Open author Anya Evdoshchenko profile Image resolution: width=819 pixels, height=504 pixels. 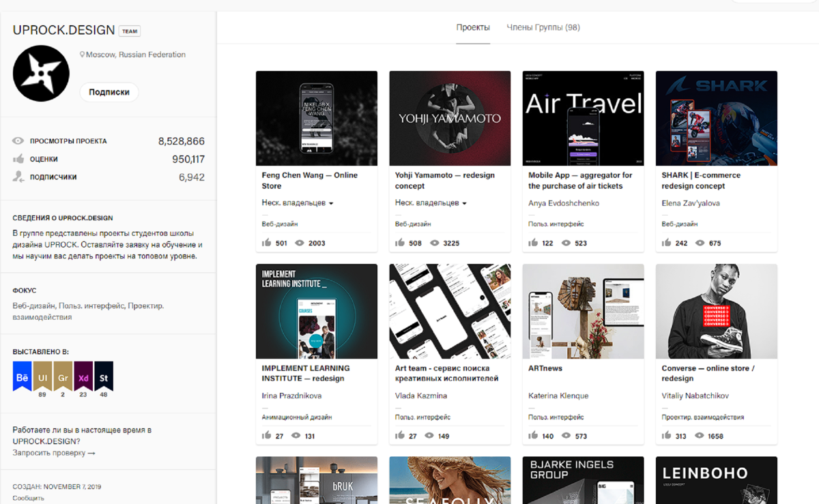point(564,203)
